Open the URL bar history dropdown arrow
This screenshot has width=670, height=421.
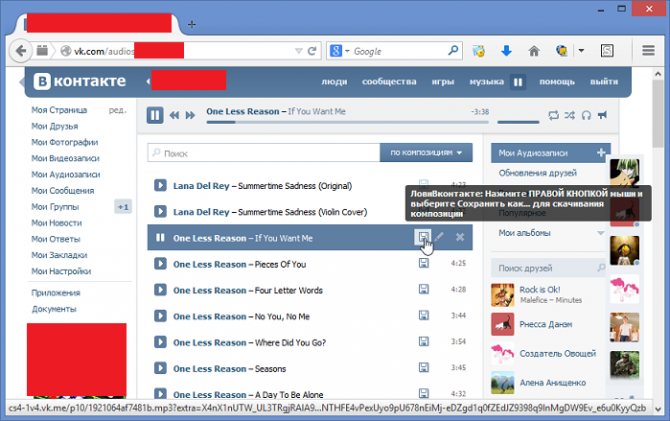coord(298,51)
